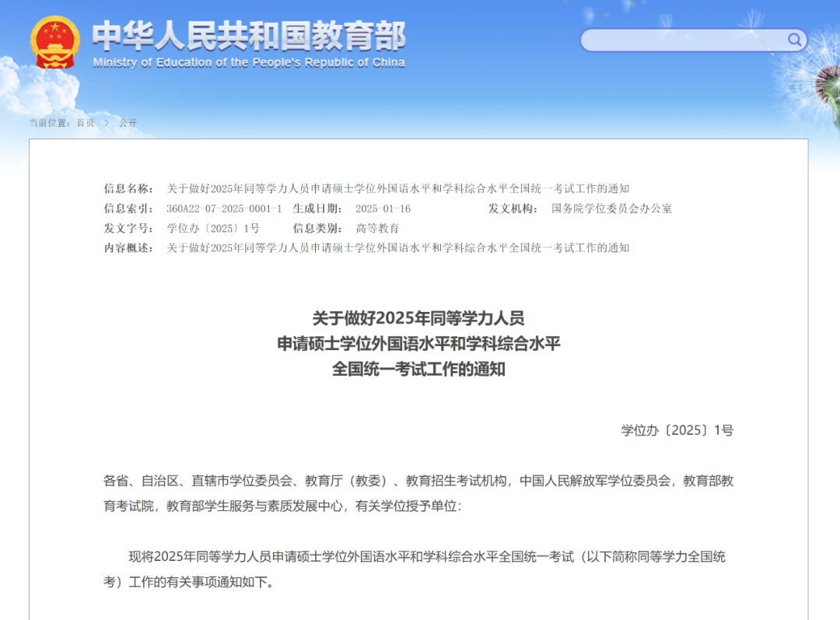Go to the 公开 breadcrumb link
The image size is (840, 620).
click(128, 123)
